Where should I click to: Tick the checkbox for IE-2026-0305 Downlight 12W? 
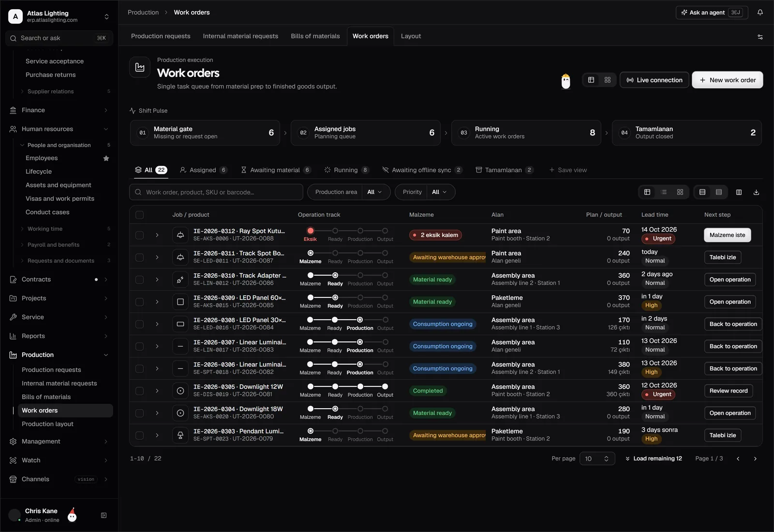tap(139, 391)
